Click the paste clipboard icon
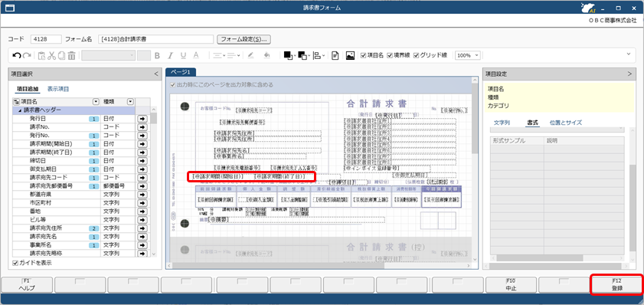 42,55
